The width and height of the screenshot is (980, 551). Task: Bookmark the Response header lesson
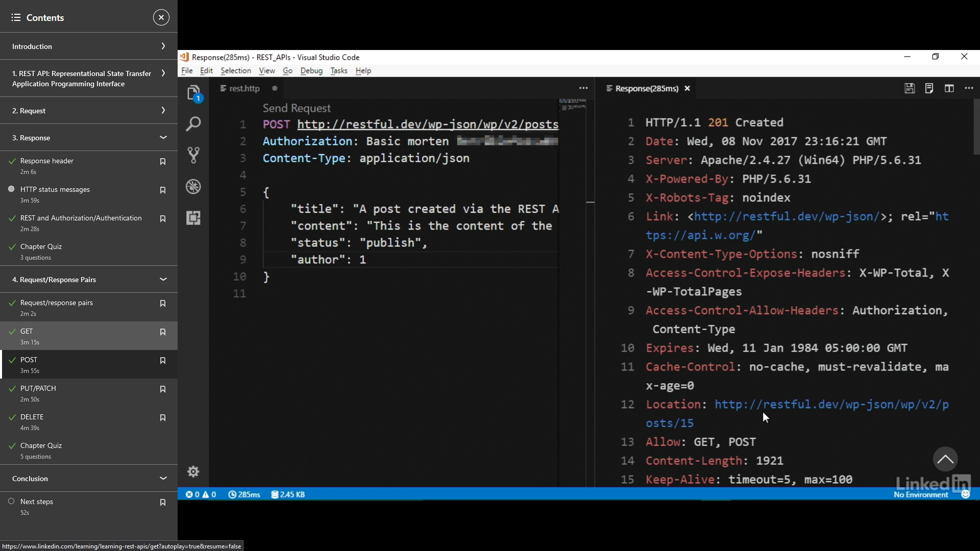(x=163, y=162)
